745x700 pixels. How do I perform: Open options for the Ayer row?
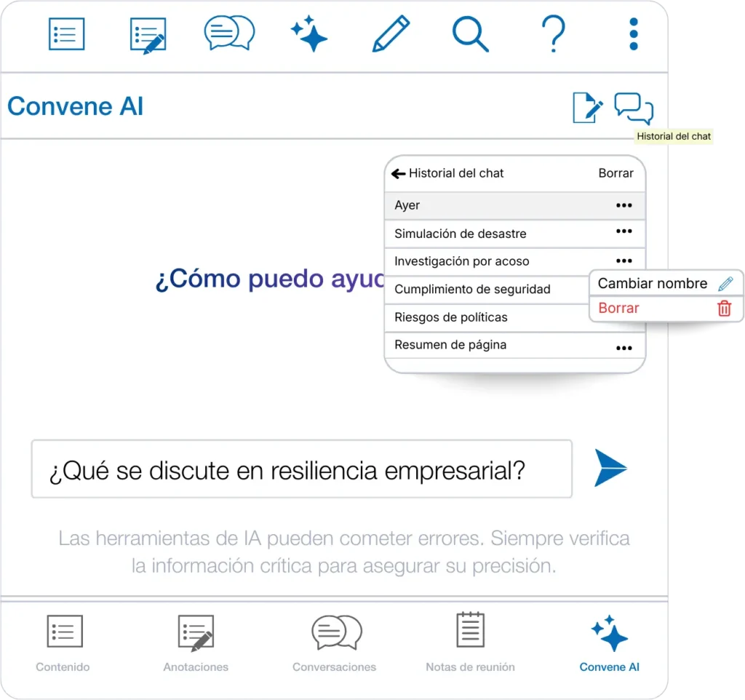click(x=624, y=206)
